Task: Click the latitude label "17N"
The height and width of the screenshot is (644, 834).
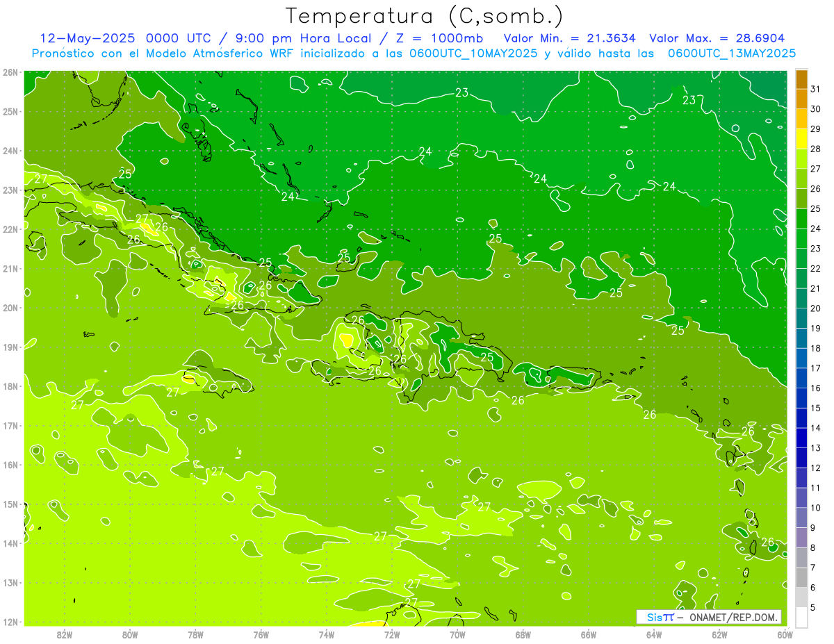Action: tap(10, 425)
